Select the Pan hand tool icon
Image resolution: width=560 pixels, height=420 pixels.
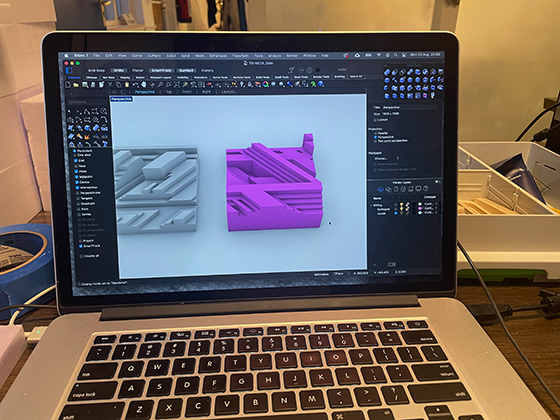(144, 85)
